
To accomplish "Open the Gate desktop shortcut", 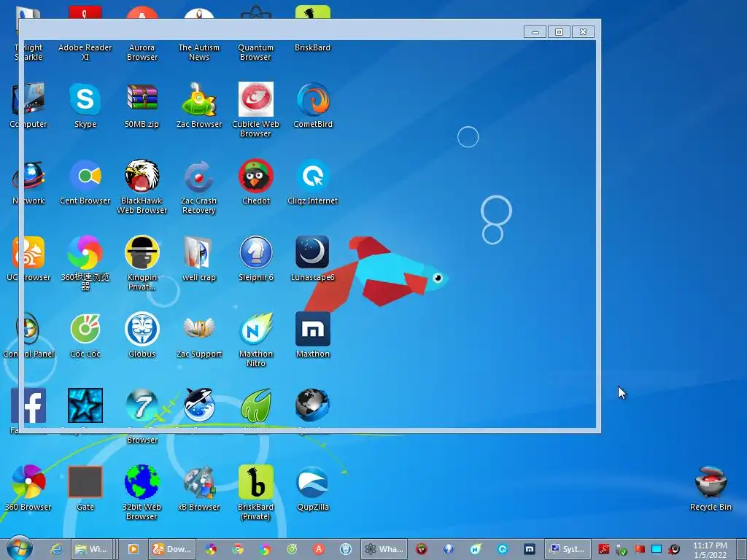I will click(85, 488).
